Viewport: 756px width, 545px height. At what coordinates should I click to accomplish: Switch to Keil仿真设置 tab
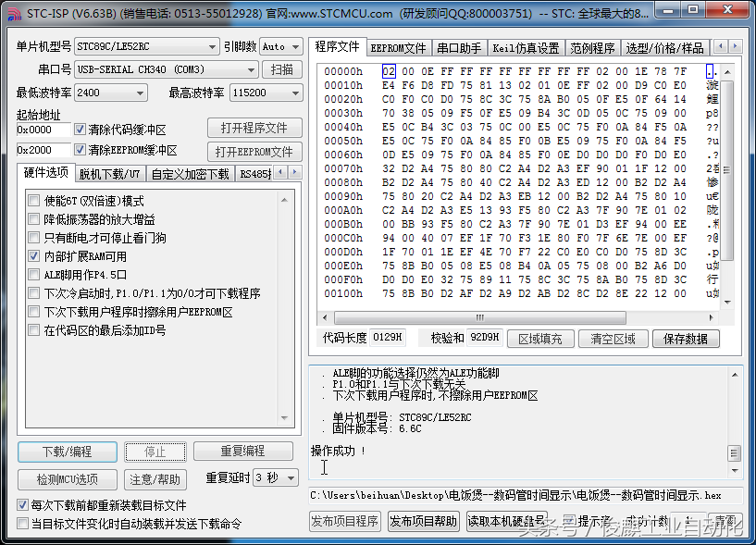point(526,48)
